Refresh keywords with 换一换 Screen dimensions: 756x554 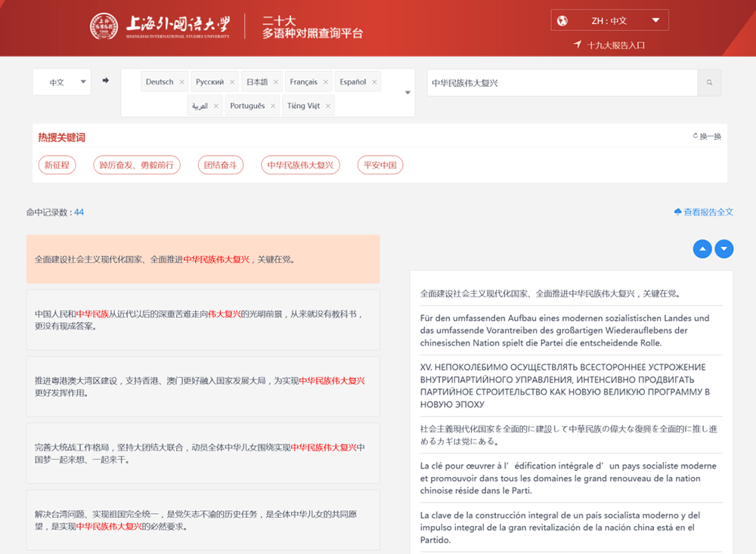click(707, 137)
